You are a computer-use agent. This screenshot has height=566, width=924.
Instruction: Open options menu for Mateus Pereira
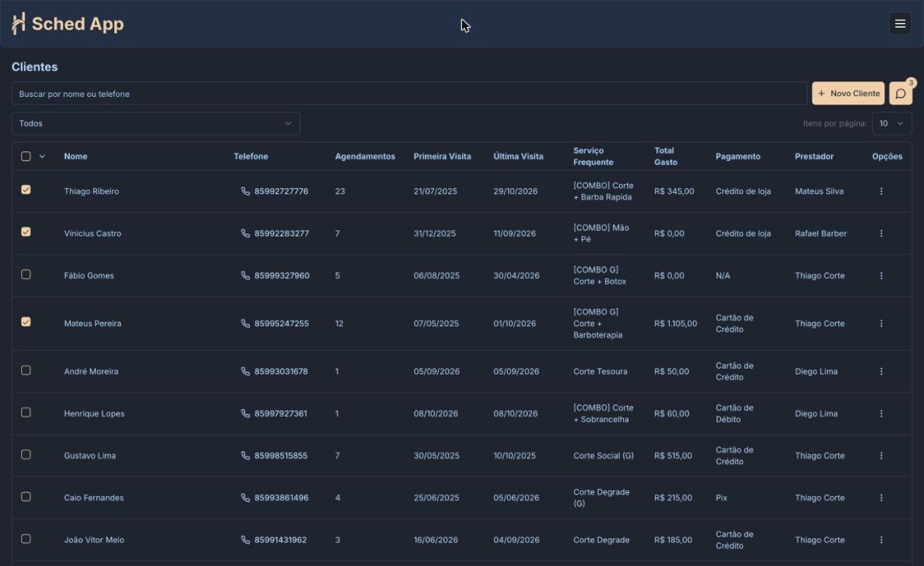coord(881,323)
